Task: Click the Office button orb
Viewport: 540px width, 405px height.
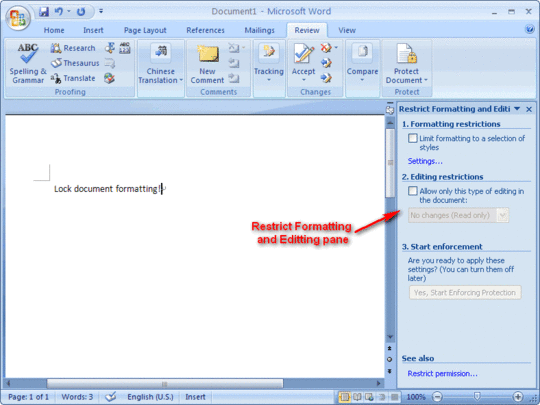Action: 18,18
